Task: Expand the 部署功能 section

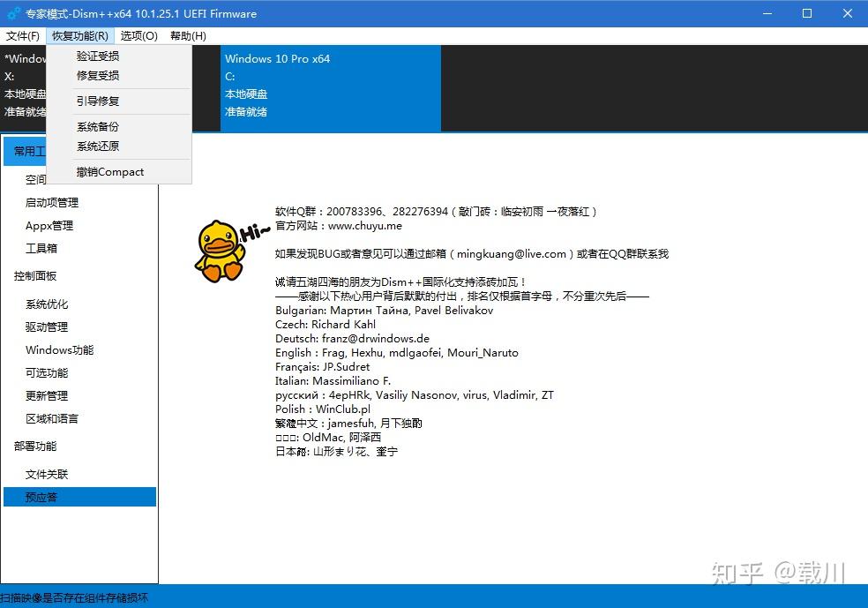Action: click(x=36, y=446)
